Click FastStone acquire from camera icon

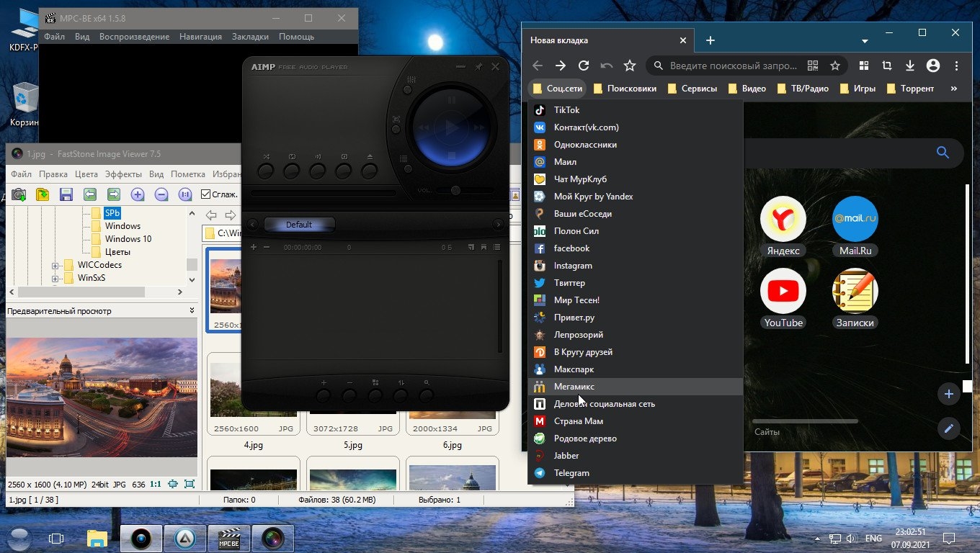pyautogui.click(x=19, y=194)
